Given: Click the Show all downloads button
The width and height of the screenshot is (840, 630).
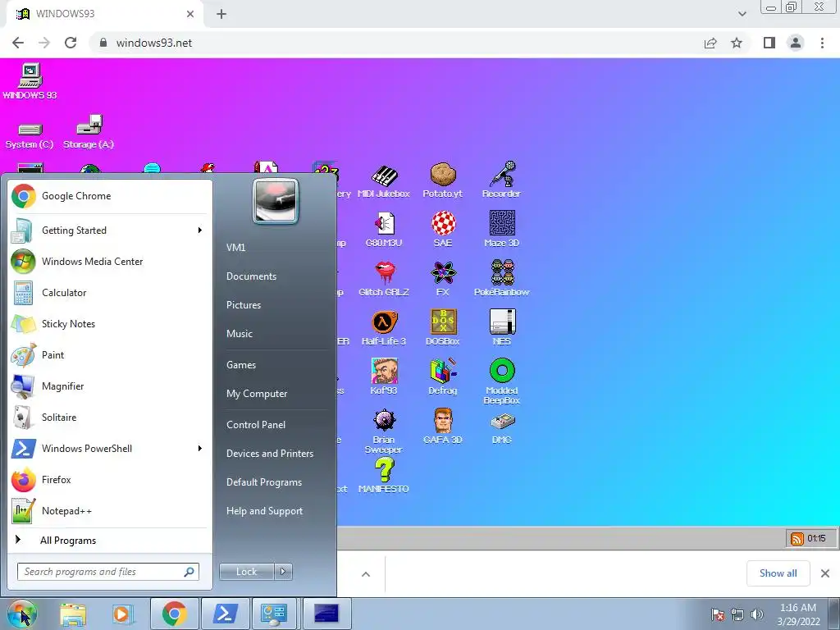Looking at the screenshot, I should (778, 573).
